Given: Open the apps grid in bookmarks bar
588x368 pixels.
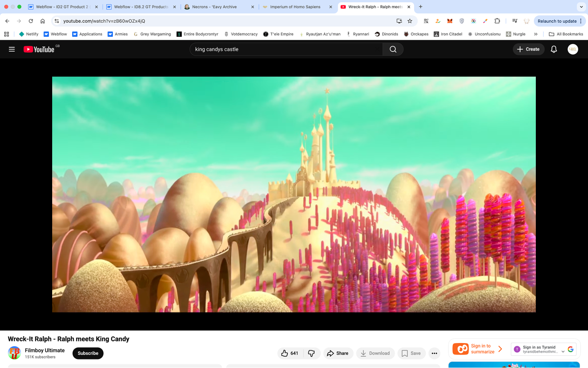Looking at the screenshot, I should 7,34.
